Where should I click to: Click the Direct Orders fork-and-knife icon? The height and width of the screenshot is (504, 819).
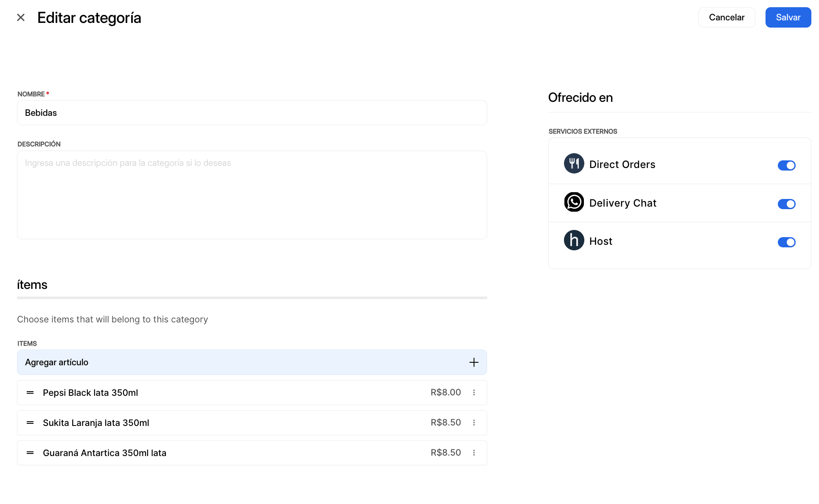pyautogui.click(x=574, y=163)
